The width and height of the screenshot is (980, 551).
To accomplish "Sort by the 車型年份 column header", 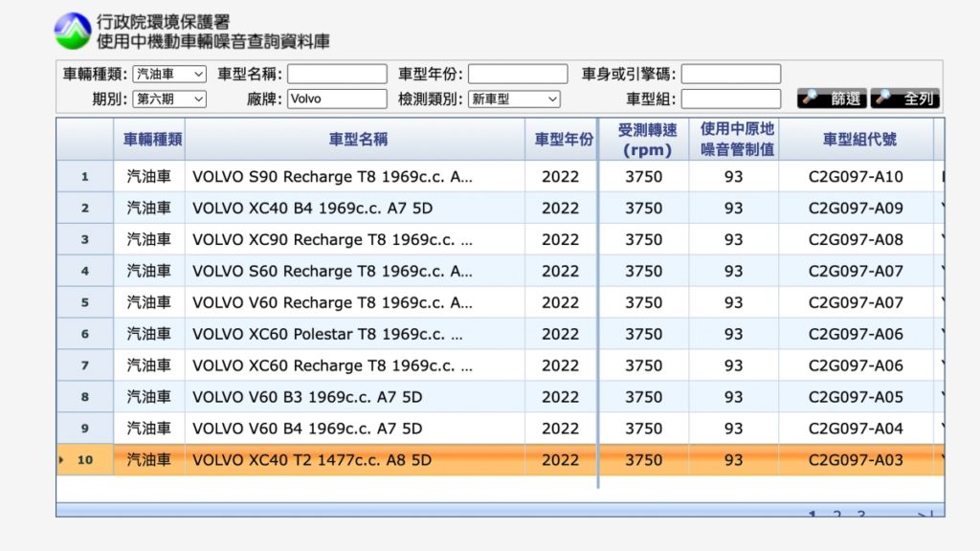I will (x=561, y=140).
